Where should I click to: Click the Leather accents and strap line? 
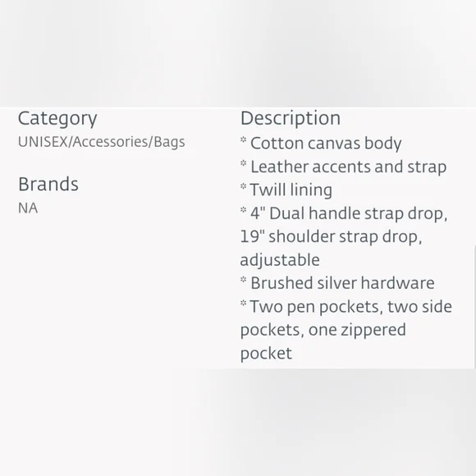pyautogui.click(x=348, y=167)
